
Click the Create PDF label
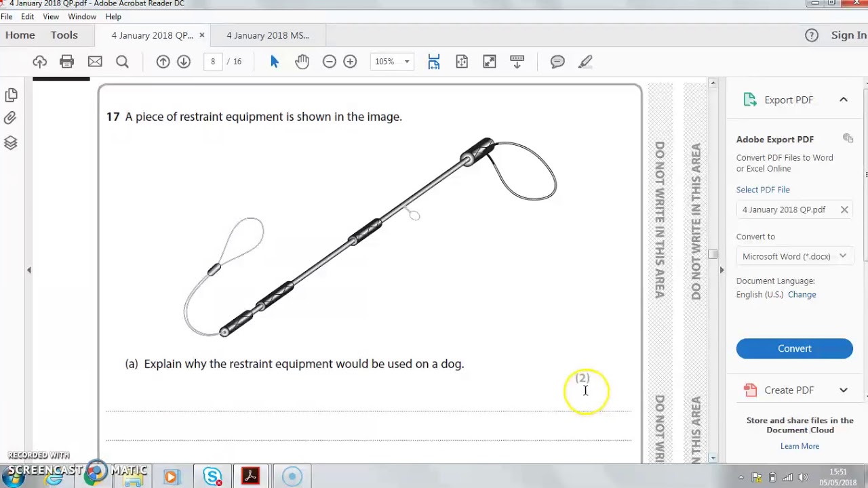789,390
